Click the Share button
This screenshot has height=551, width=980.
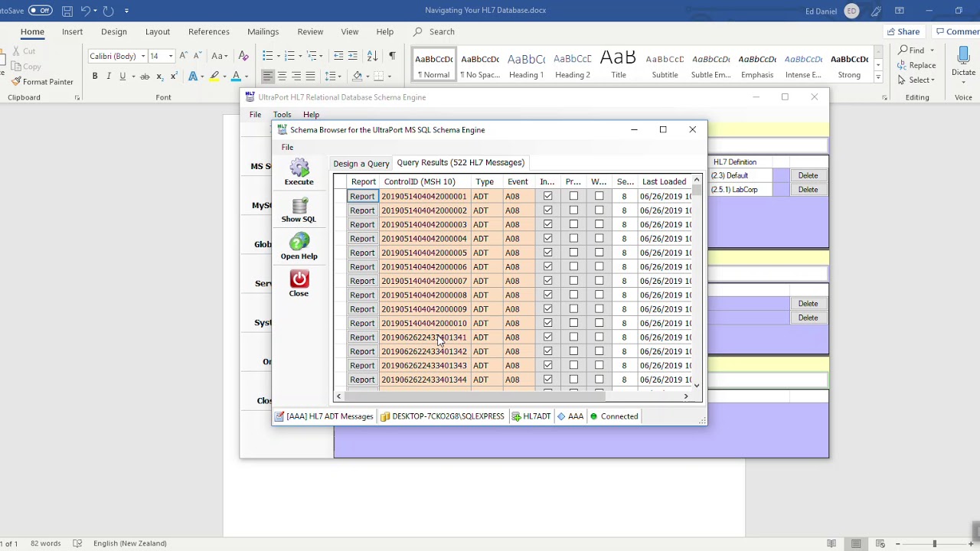903,31
